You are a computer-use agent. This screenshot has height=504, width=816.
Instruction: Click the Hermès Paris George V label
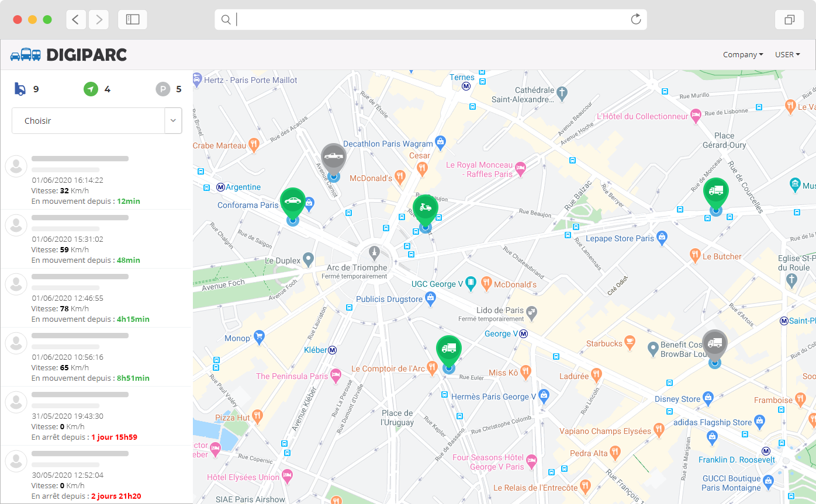[x=494, y=397]
